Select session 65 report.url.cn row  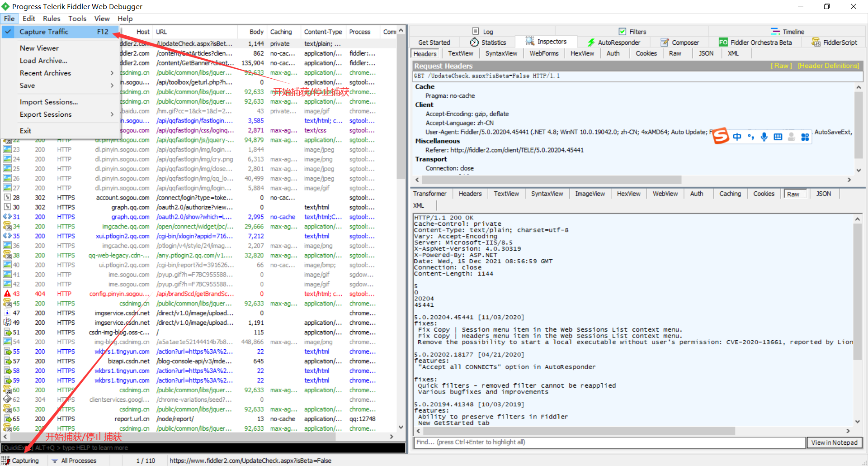click(199, 418)
